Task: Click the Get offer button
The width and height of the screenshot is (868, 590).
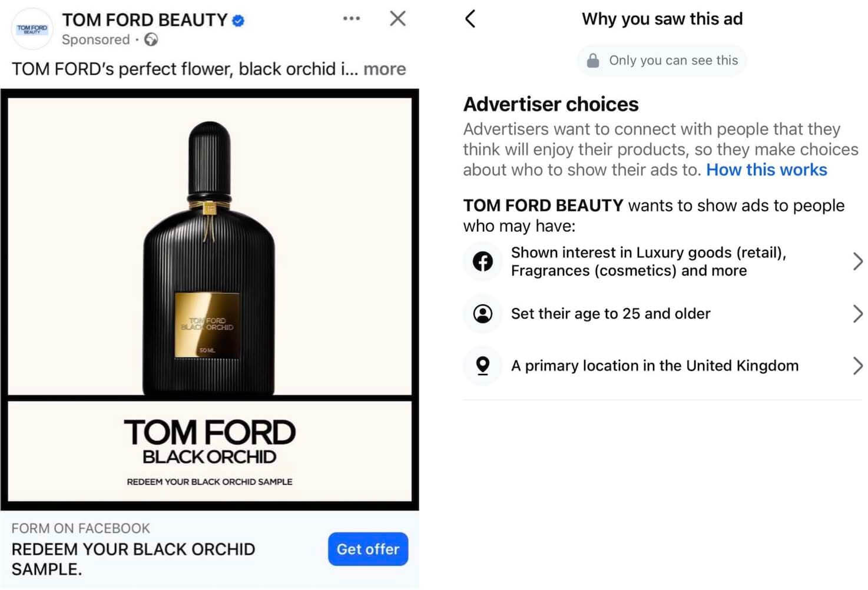Action: 367,549
